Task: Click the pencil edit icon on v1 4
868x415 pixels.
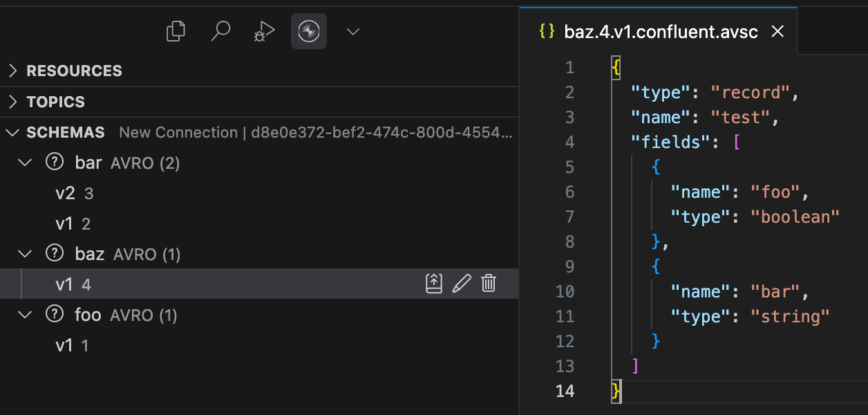Action: 461,284
